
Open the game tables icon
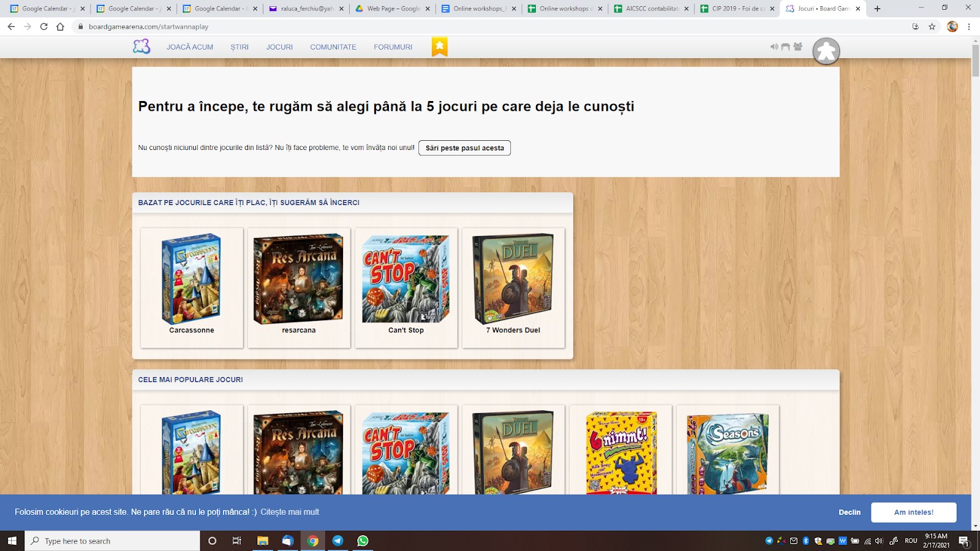click(x=786, y=47)
